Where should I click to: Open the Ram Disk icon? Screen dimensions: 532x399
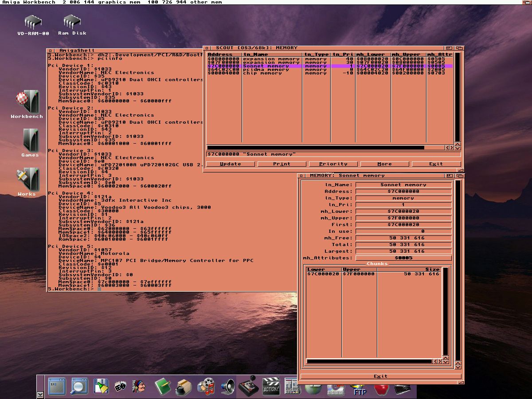pyautogui.click(x=72, y=22)
